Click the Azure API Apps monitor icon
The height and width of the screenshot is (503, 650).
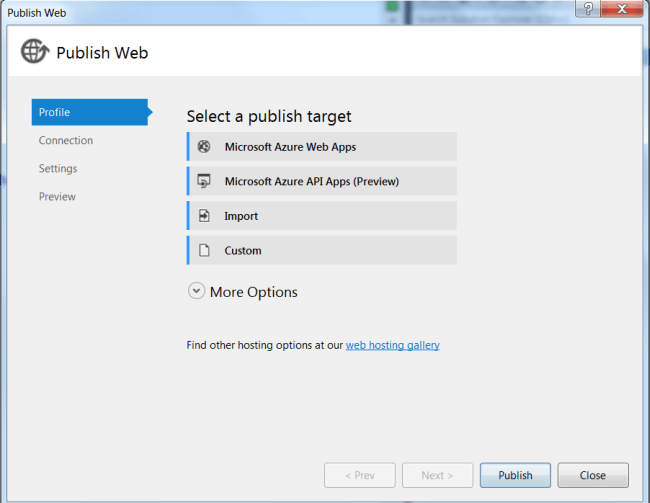coord(204,181)
